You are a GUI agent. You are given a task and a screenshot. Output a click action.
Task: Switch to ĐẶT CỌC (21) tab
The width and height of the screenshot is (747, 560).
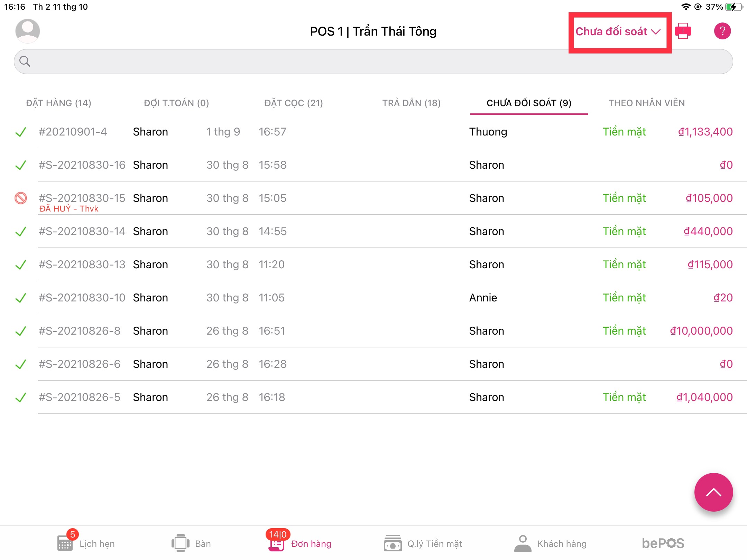click(x=294, y=103)
